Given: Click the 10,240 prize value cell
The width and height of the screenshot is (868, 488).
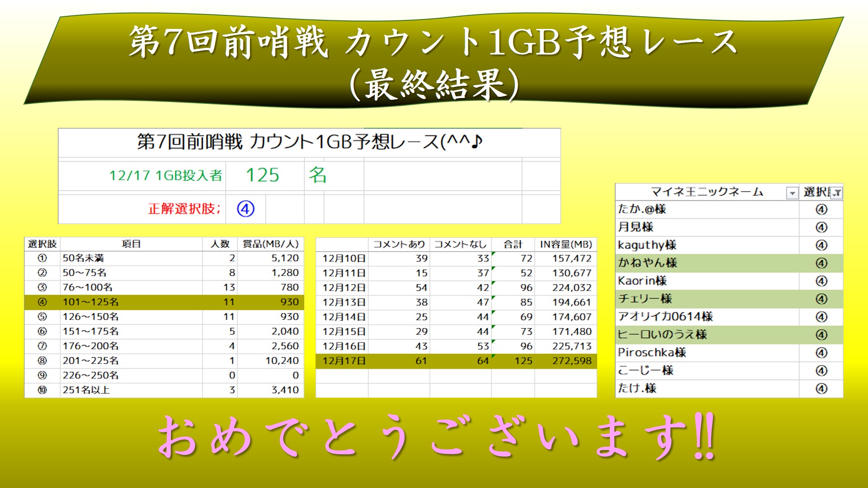Looking at the screenshot, I should click(x=282, y=361).
